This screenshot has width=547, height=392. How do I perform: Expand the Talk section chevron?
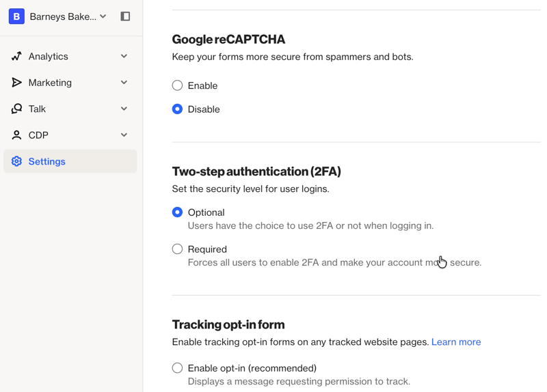click(124, 109)
